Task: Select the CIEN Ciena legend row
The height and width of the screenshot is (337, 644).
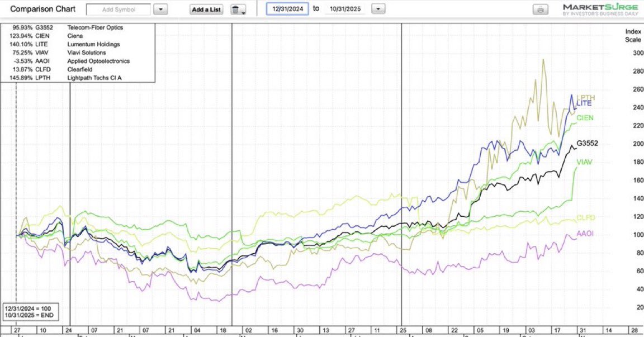Action: pyautogui.click(x=46, y=36)
